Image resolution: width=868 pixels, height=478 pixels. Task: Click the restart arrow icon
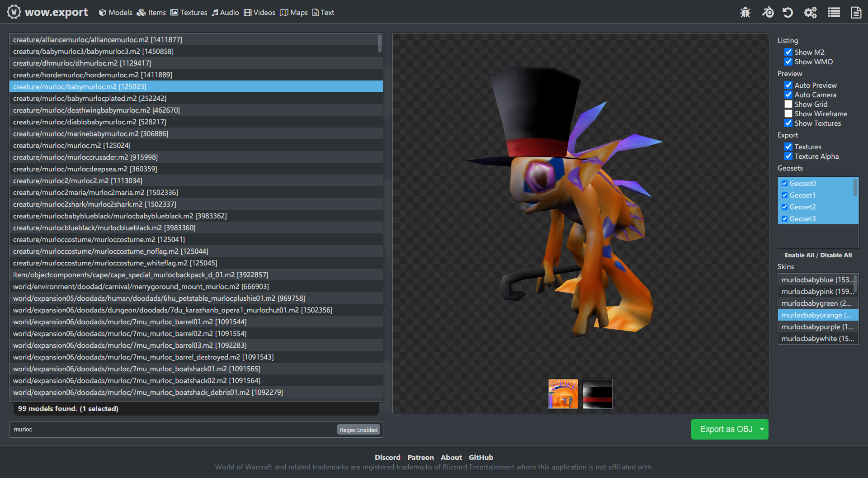coord(788,12)
